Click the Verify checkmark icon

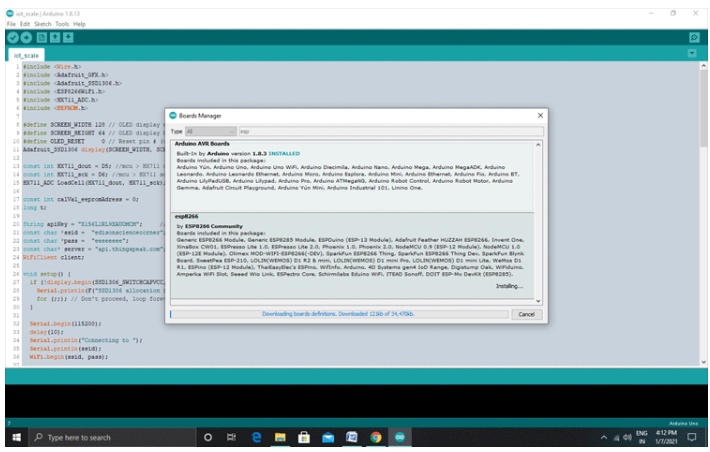coord(11,37)
